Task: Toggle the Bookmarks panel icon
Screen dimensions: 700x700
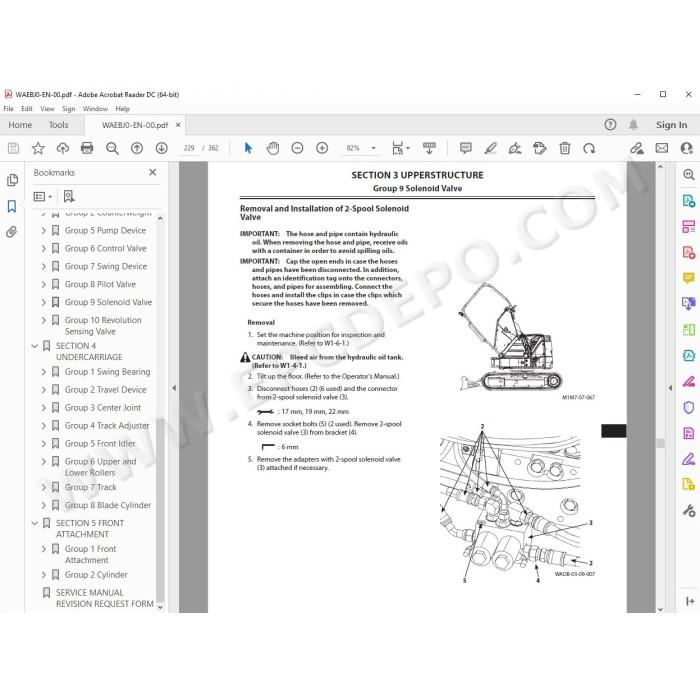Action: tap(12, 206)
